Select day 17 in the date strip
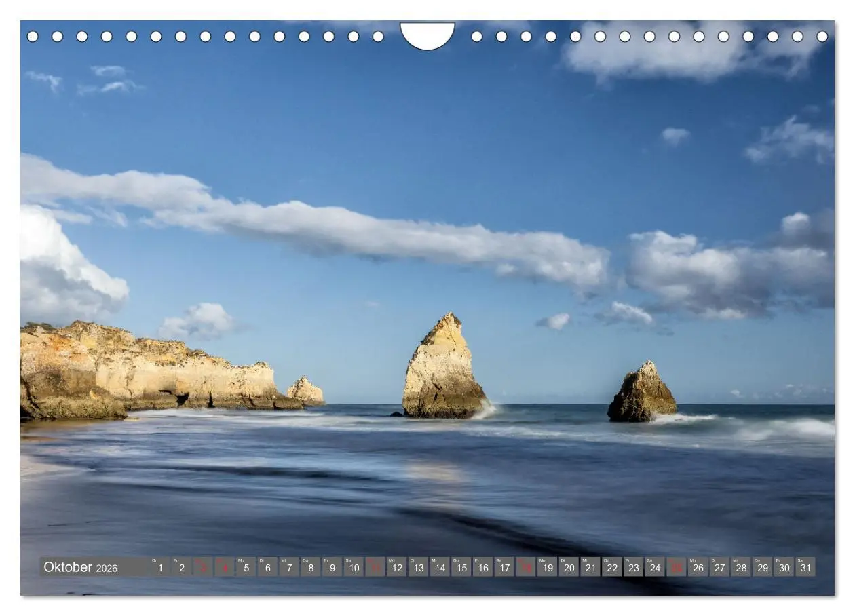The width and height of the screenshot is (855, 616). 504,567
